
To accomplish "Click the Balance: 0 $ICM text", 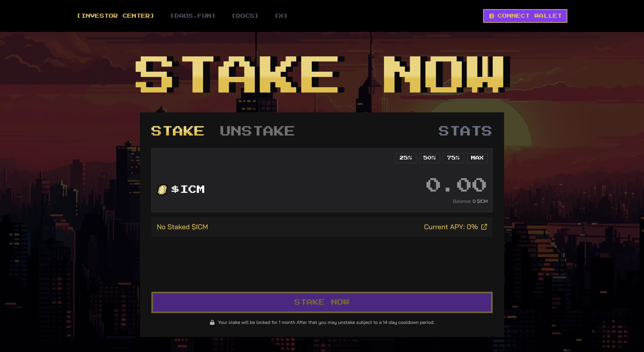I will (x=470, y=201).
